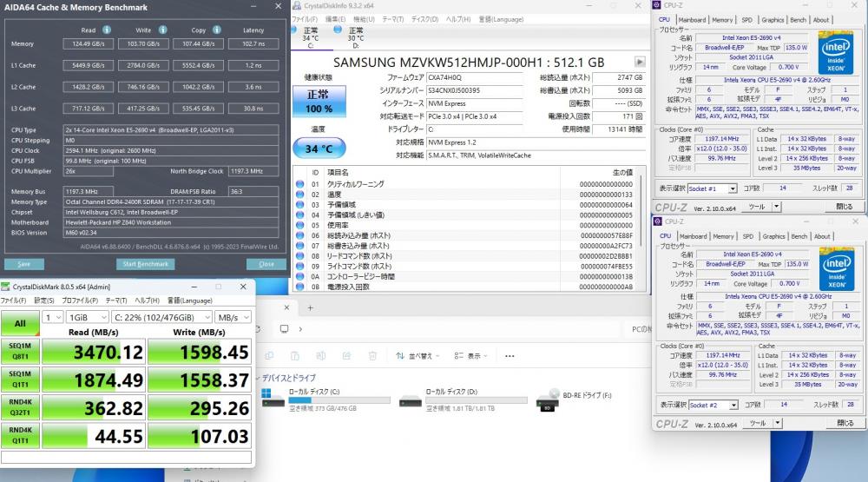Click the CrystalDiskMark title bar app icon
868x482 pixels.
[5, 287]
